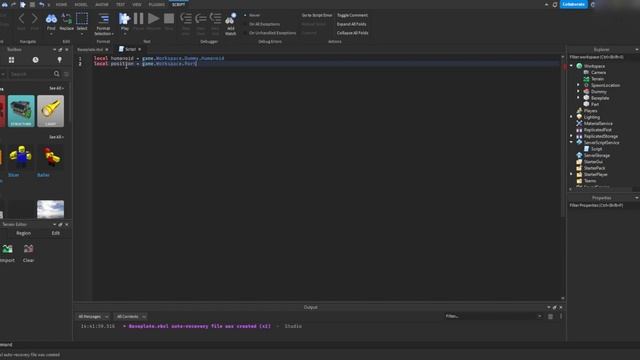Clear the Output panel with the trash icon
The height and width of the screenshot is (360, 640).
[x=550, y=316]
